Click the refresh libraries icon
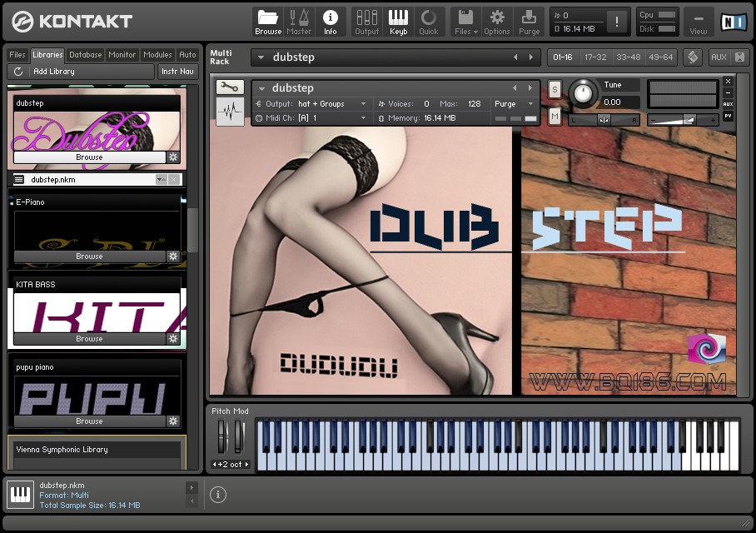The height and width of the screenshot is (533, 756). (x=18, y=72)
